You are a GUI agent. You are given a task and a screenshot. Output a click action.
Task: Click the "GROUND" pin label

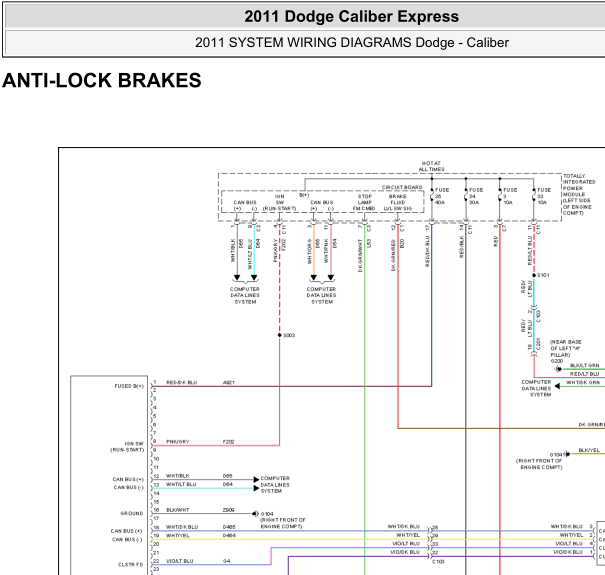coord(132,513)
